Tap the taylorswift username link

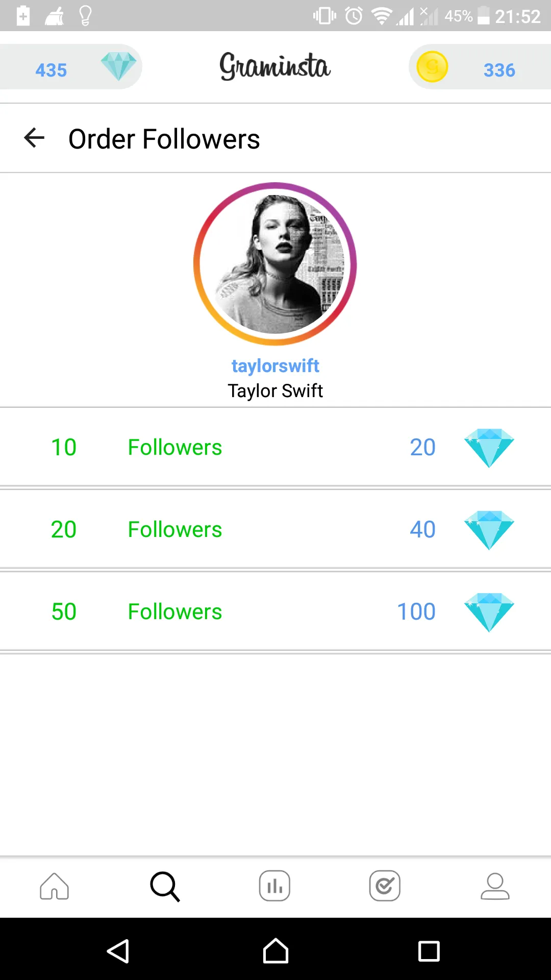click(x=275, y=366)
